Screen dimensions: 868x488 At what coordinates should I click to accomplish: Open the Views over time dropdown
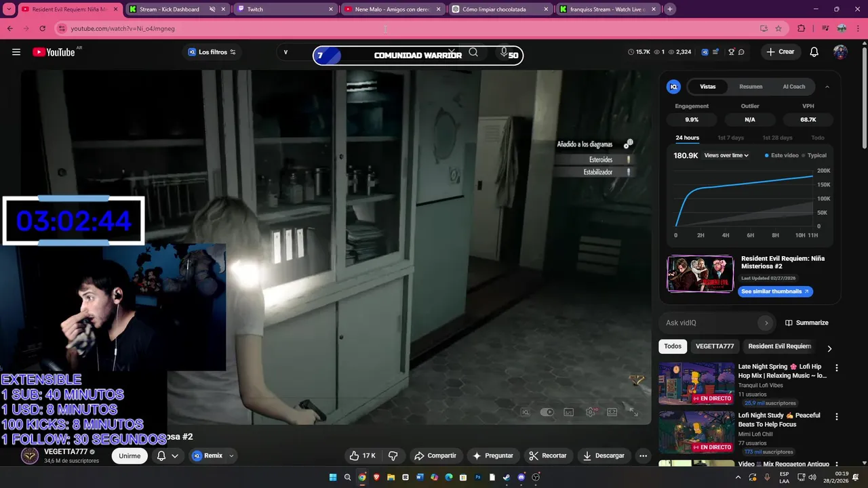[x=726, y=155]
